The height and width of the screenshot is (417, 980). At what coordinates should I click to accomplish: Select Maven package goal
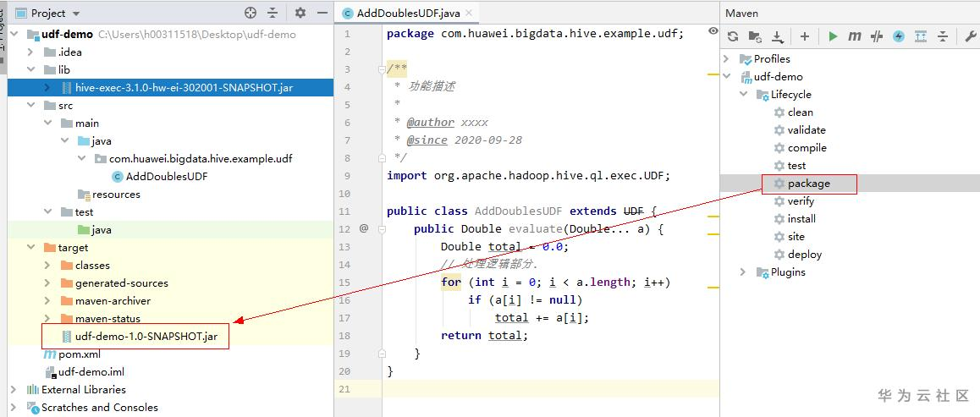[x=802, y=184]
